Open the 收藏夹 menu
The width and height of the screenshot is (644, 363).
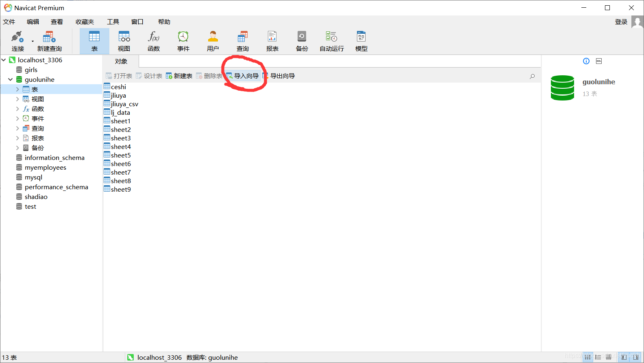pyautogui.click(x=85, y=22)
